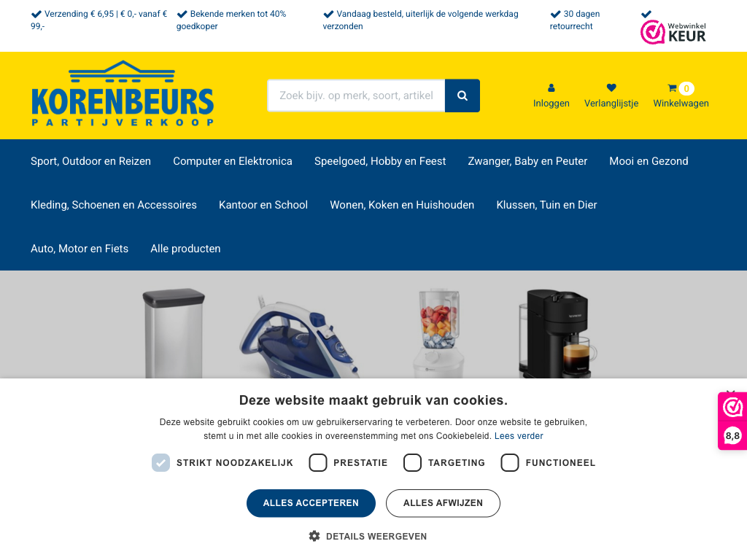Click the magnifying glass search button

pyautogui.click(x=462, y=96)
